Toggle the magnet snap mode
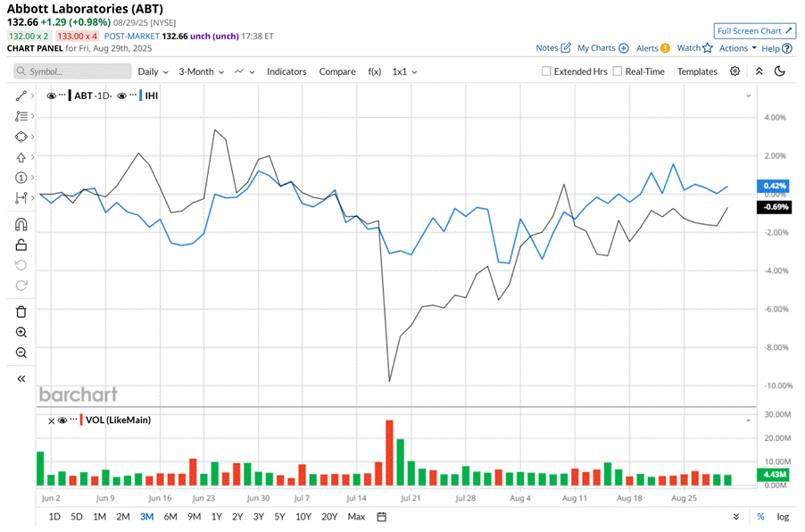Screen dimensions: 805x532 (x=21, y=224)
